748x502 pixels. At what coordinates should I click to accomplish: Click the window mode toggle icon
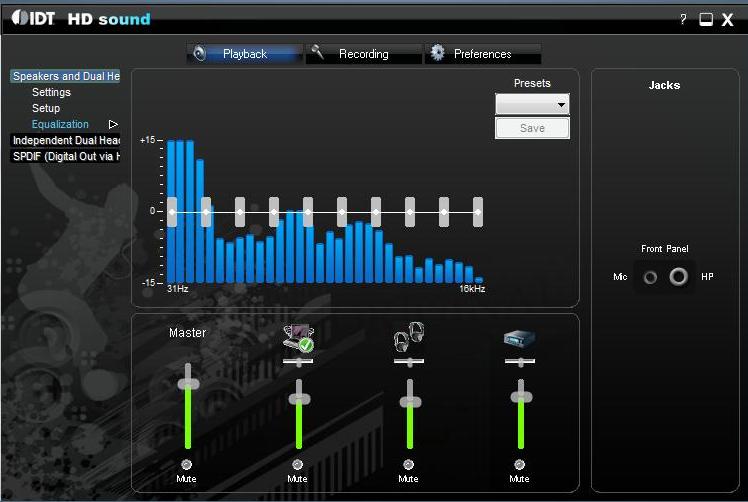coord(706,19)
